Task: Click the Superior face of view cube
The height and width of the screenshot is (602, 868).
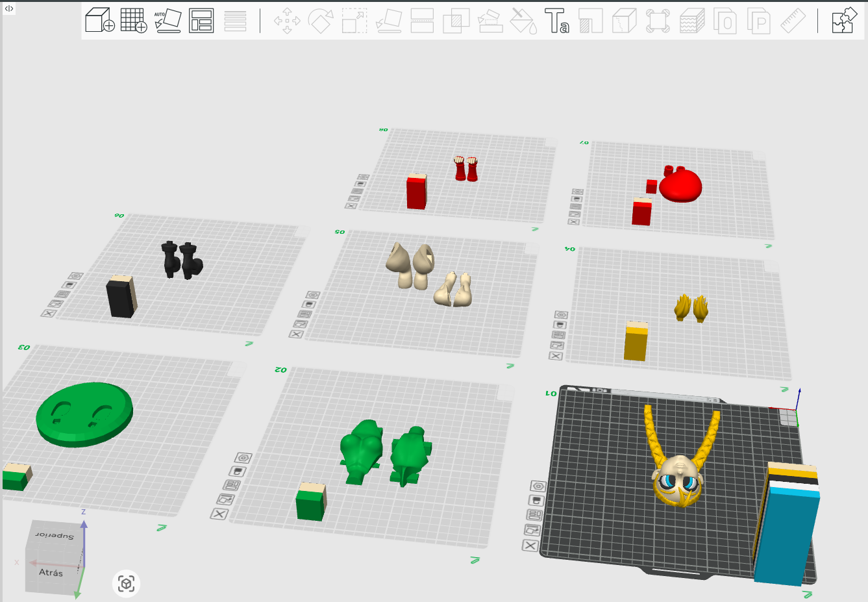Action: (55, 535)
